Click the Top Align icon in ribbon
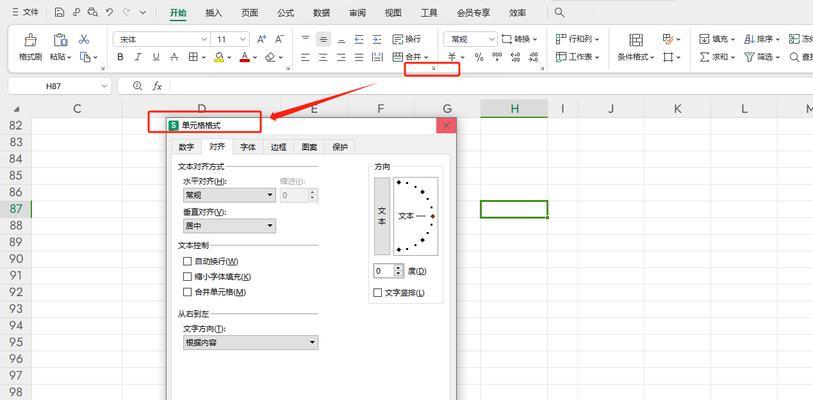 click(305, 39)
